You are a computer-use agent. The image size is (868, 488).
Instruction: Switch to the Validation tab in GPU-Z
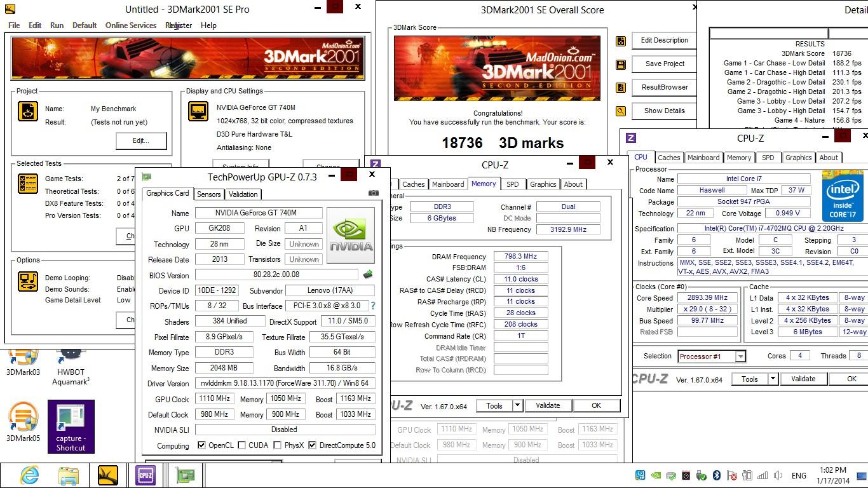click(243, 194)
